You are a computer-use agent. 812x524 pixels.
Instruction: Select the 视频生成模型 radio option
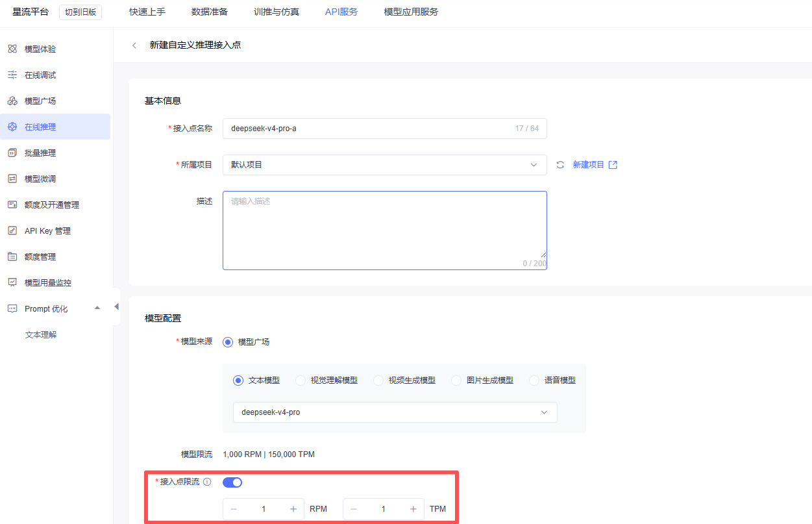[378, 381]
